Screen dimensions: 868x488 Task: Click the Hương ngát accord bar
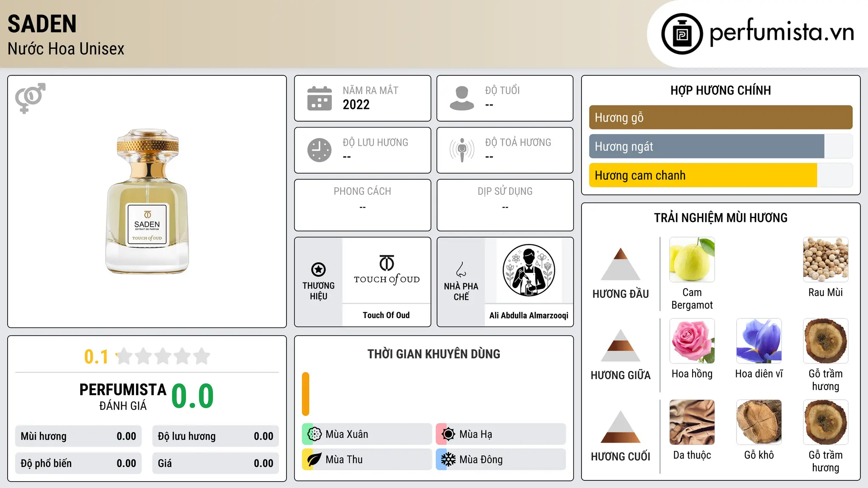click(721, 146)
